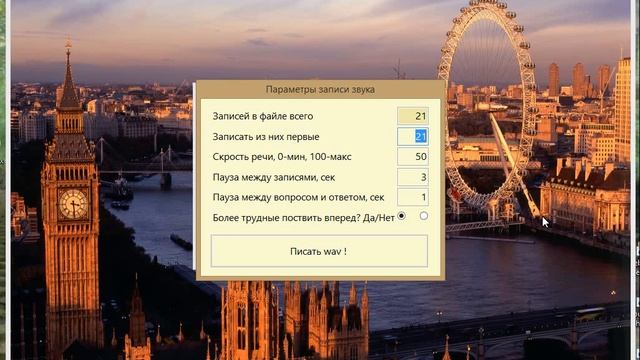Click the 'Писать wav !' button

(x=319, y=251)
